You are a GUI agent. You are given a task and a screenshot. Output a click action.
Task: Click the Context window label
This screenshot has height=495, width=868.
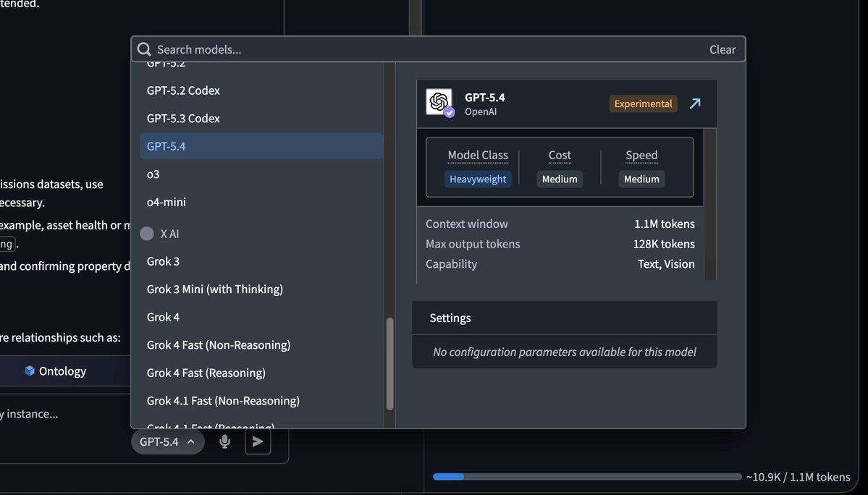[x=466, y=224]
